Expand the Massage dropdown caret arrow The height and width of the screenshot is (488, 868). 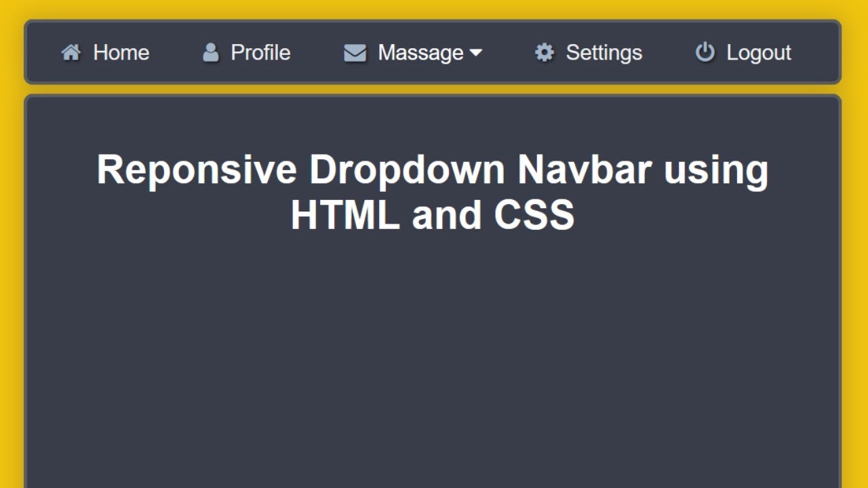click(x=475, y=53)
